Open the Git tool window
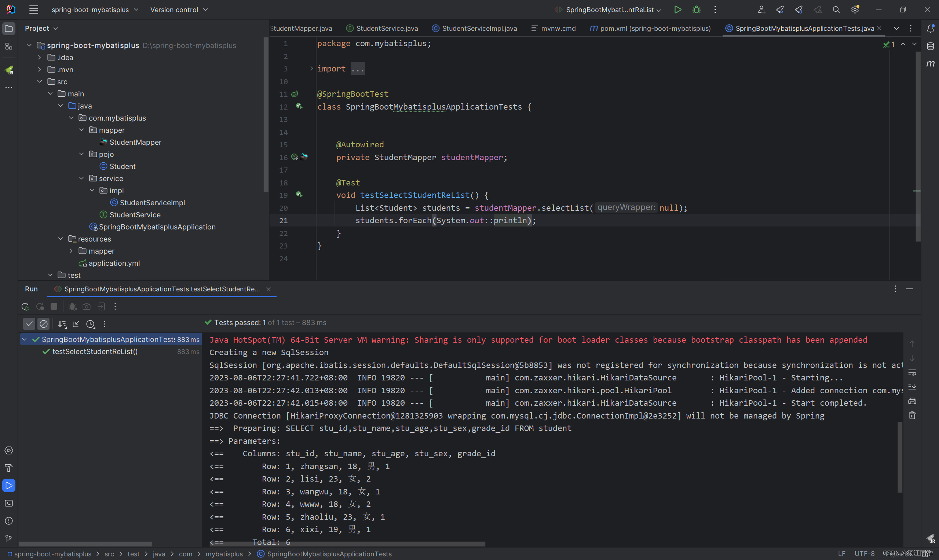 (9, 538)
